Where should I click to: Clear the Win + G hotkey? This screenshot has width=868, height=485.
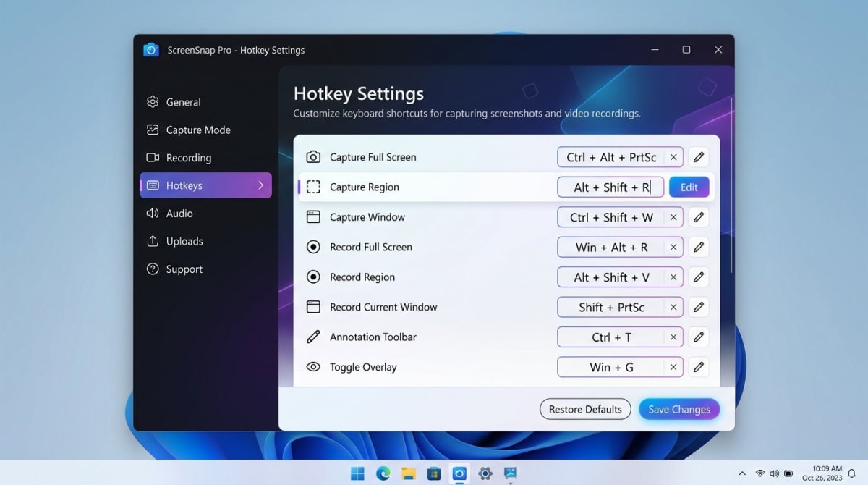pos(673,367)
